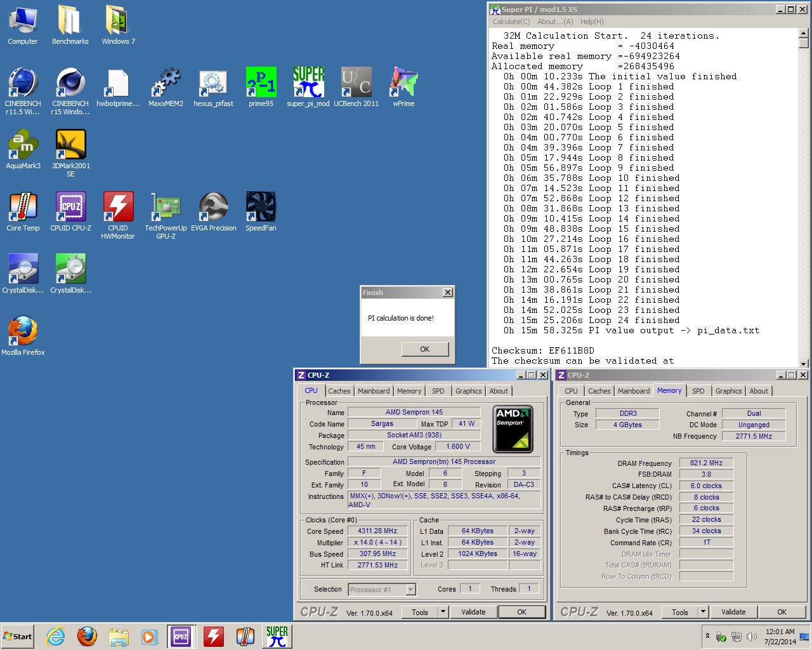812x650 pixels.
Task: Switch to Caches tab in left CPU-Z
Action: tap(339, 391)
